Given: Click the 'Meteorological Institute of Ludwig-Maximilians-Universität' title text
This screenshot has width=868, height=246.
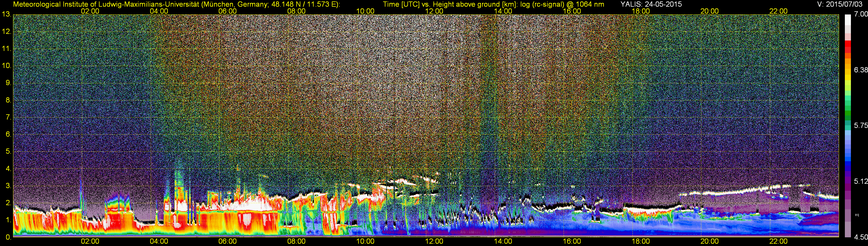Looking at the screenshot, I should [106, 4].
